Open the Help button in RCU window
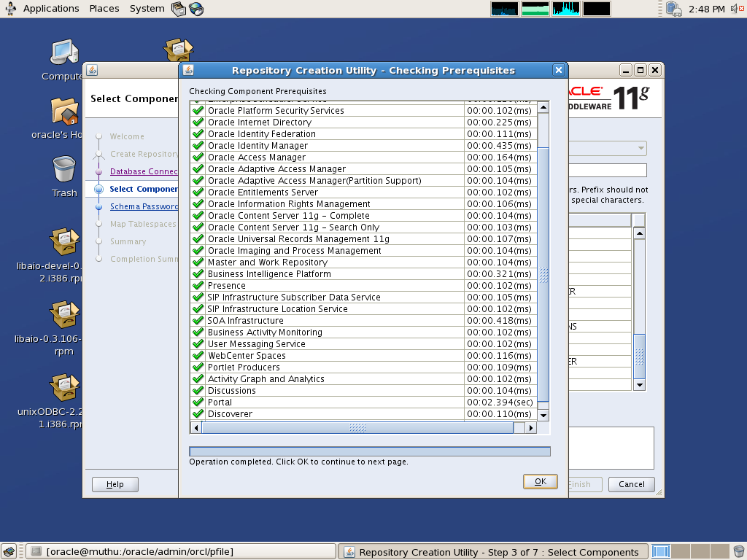747x560 pixels. [x=115, y=484]
